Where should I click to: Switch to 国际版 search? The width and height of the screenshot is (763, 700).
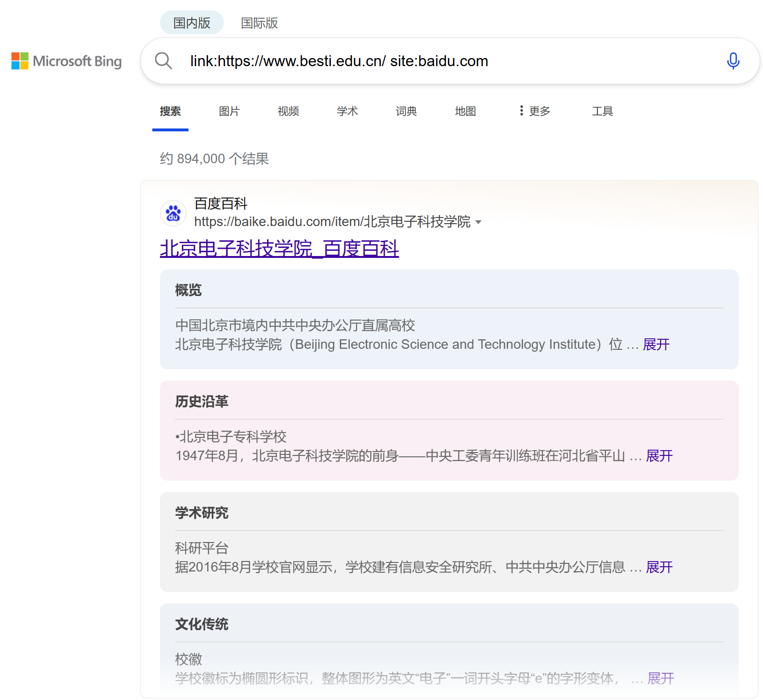tap(259, 23)
